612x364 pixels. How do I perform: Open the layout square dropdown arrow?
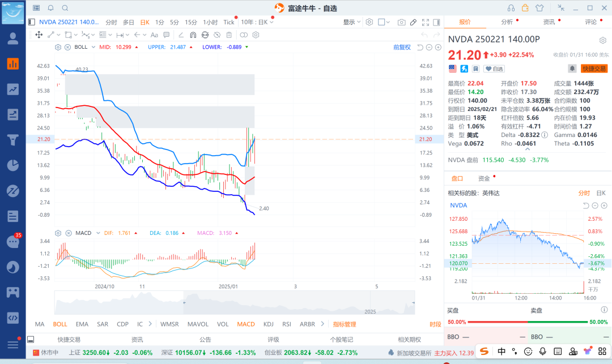[388, 22]
